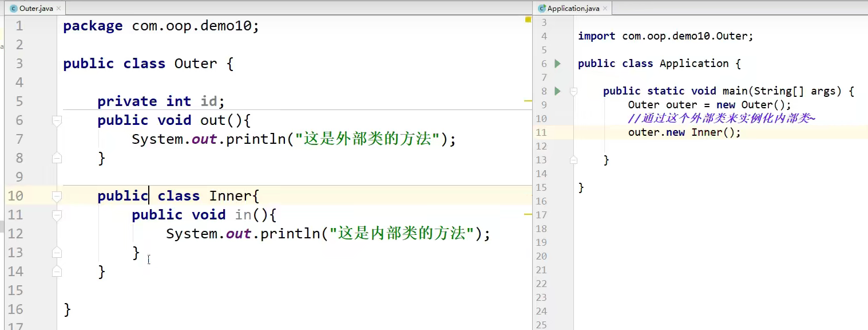Jump to warning stripe mark beside line 11
The width and height of the screenshot is (868, 330).
(528, 214)
